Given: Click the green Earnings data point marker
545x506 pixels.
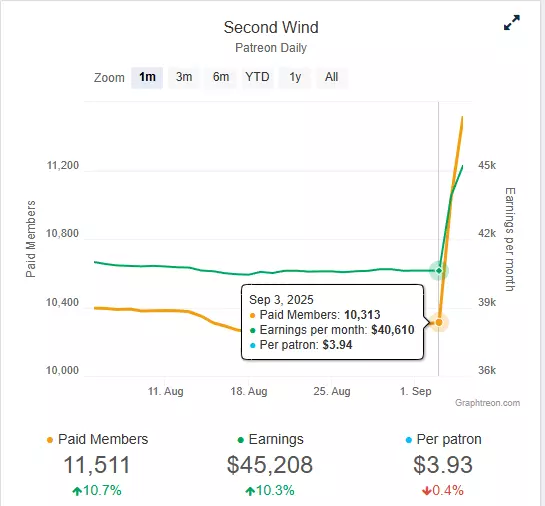Looking at the screenshot, I should [439, 270].
